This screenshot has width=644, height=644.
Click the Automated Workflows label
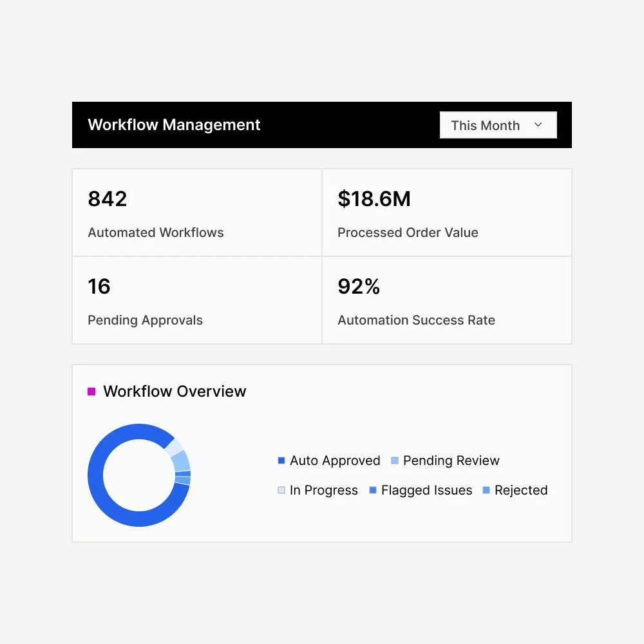(156, 232)
